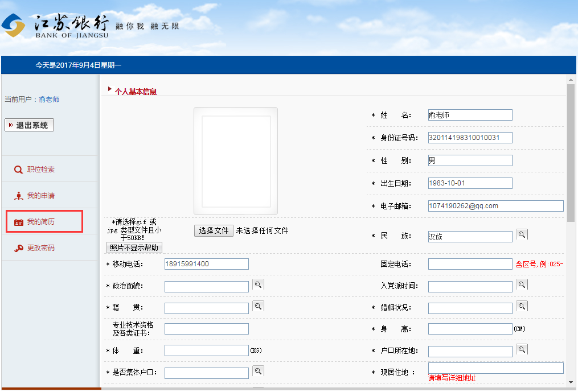Screen dimensions: 578x392
Task: Click the scrollbar up arrow
Action: pos(571,79)
